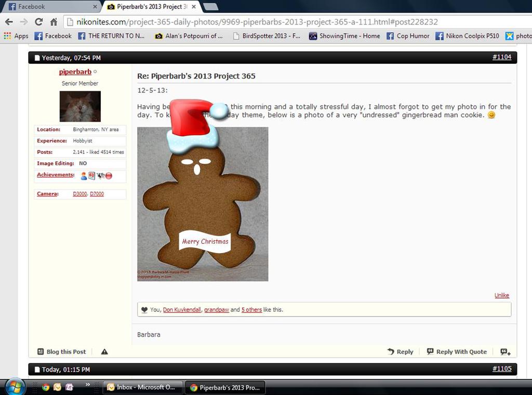Open the ShowingTime - Home bookmark

[x=344, y=36]
